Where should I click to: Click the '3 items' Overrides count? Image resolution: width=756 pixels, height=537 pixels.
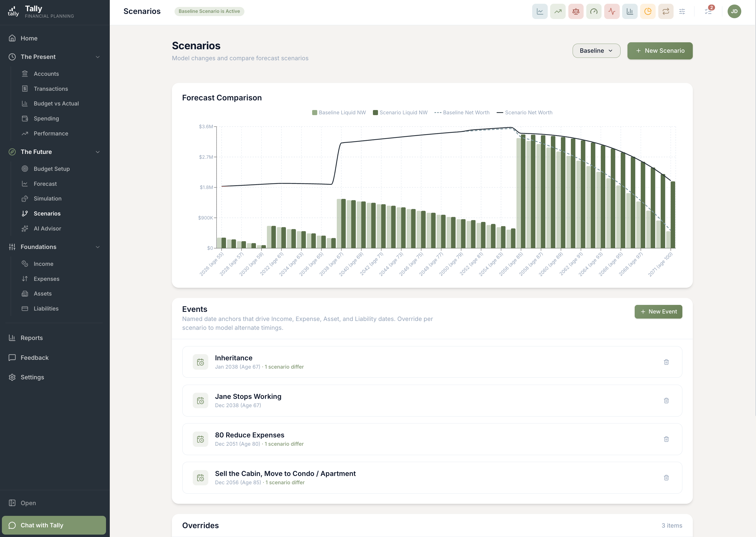click(672, 525)
